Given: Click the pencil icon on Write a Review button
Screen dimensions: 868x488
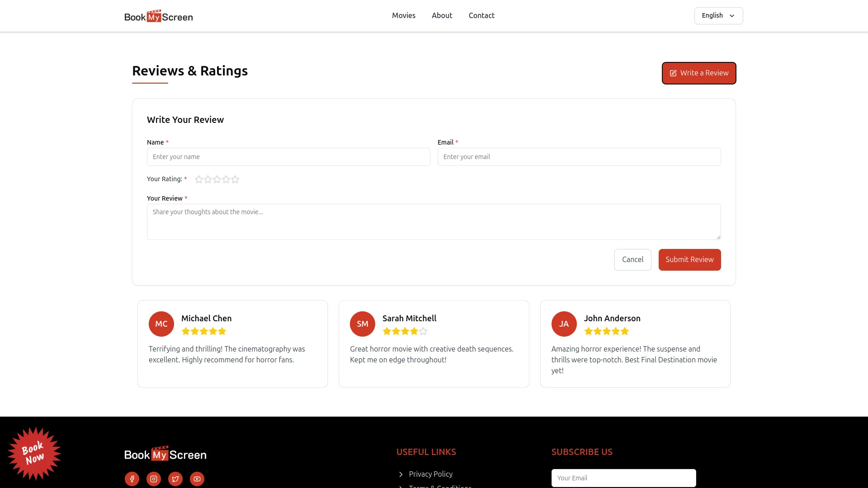Looking at the screenshot, I should (673, 73).
